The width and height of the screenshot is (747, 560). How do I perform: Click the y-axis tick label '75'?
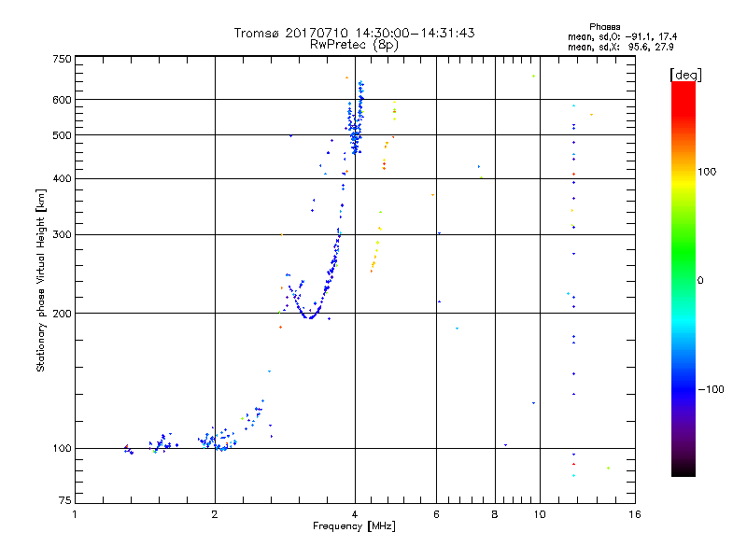coord(65,500)
